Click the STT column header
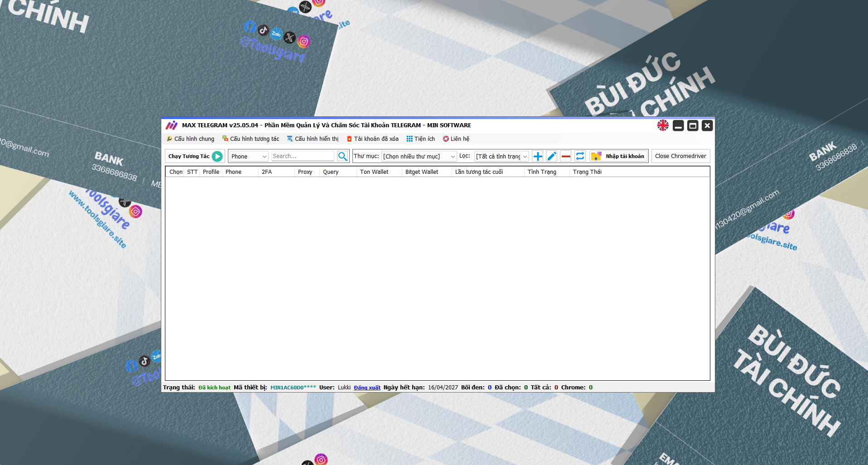The height and width of the screenshot is (465, 868). point(192,172)
